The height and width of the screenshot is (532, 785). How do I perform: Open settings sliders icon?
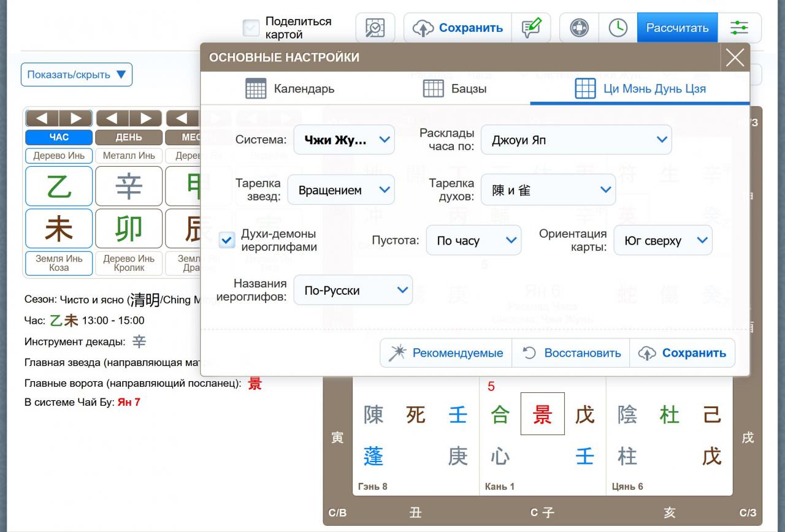(739, 28)
